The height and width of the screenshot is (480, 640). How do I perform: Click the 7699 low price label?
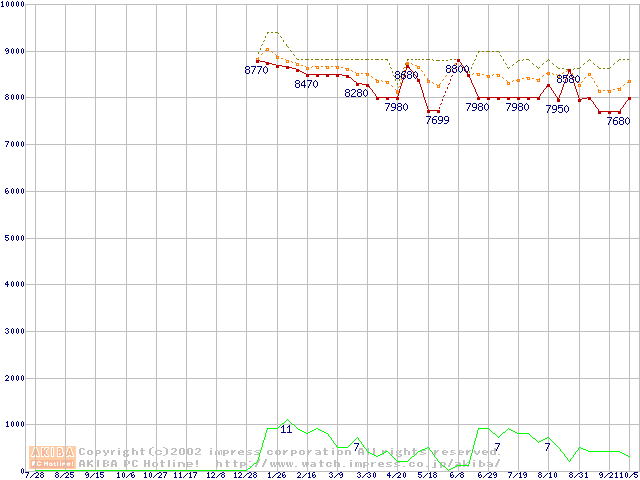coord(437,120)
